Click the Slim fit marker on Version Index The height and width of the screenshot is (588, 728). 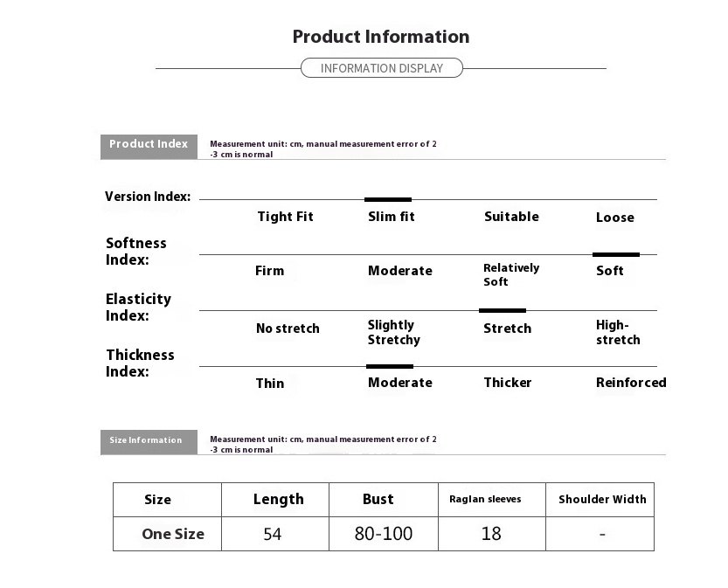point(388,199)
